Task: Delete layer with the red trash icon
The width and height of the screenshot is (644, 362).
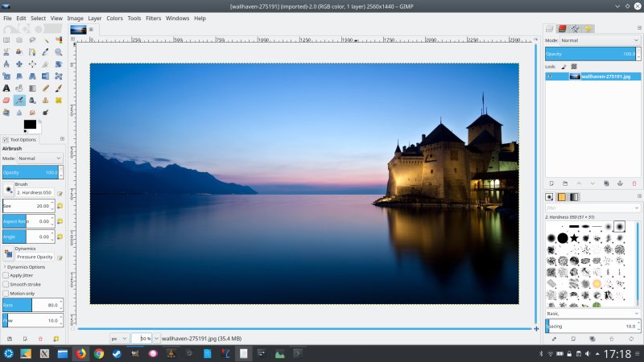Action: click(634, 183)
